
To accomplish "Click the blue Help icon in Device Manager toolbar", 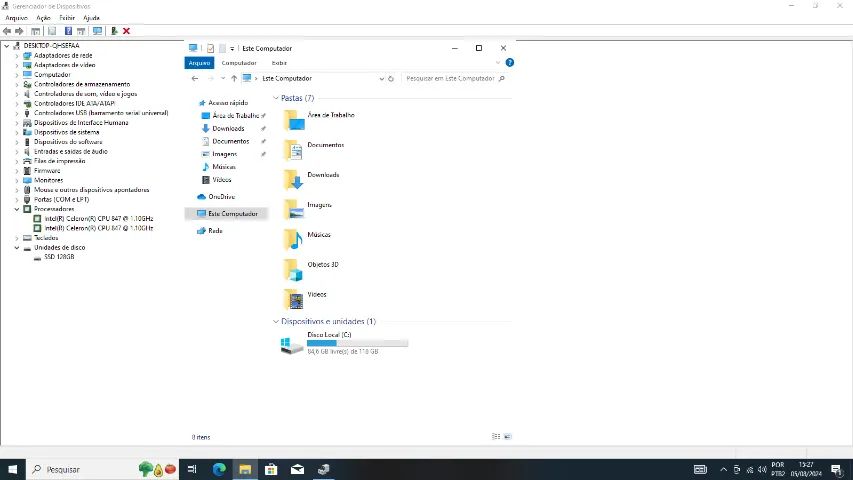I will click(68, 31).
